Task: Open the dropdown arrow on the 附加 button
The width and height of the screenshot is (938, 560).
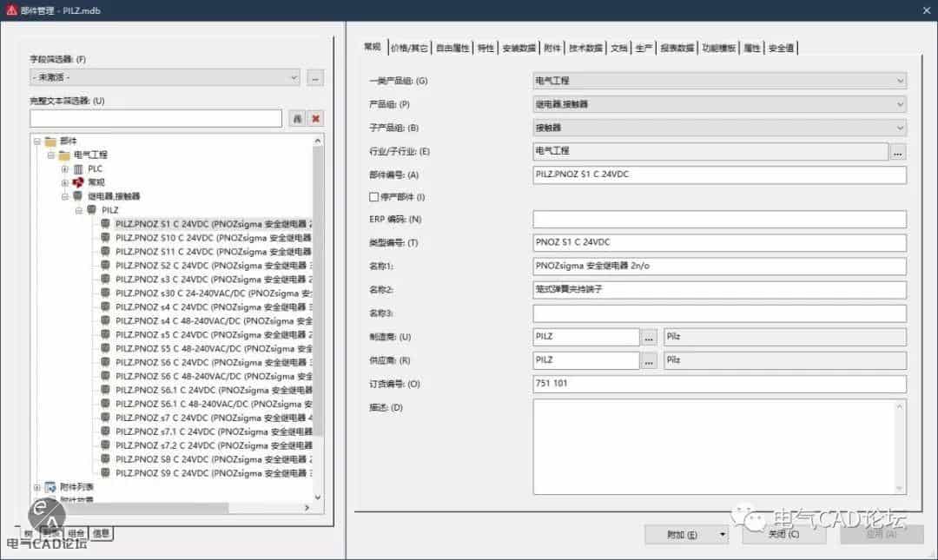Action: click(x=723, y=534)
